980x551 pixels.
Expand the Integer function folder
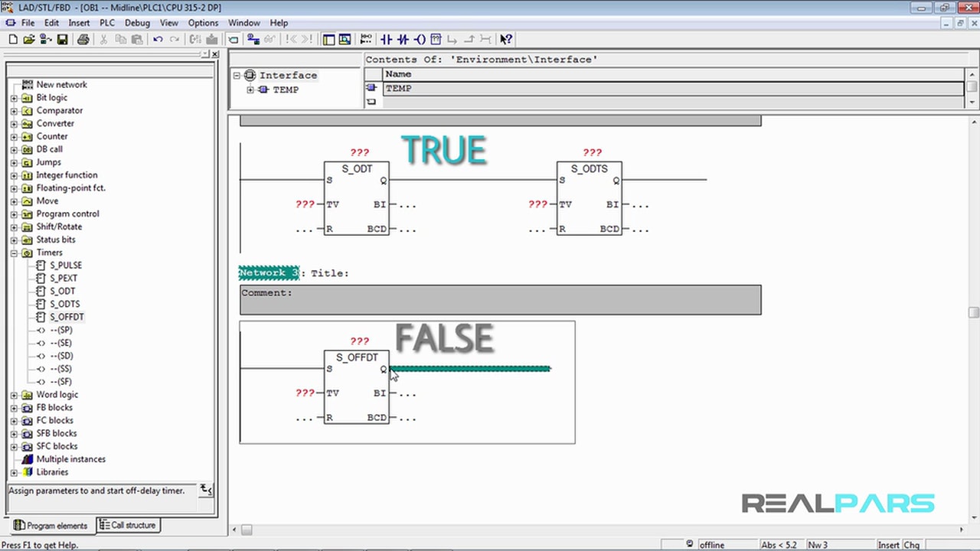tap(14, 175)
